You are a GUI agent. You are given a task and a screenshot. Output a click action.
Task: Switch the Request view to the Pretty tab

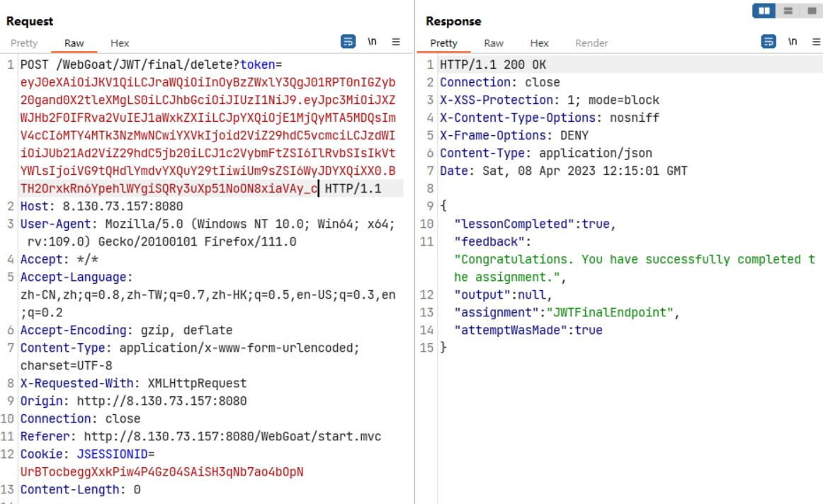point(24,43)
